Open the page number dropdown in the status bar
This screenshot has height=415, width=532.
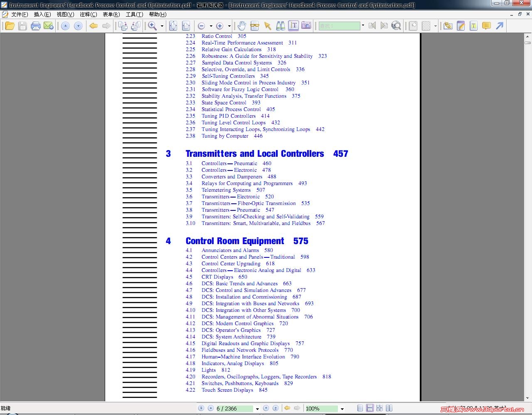pos(257,409)
